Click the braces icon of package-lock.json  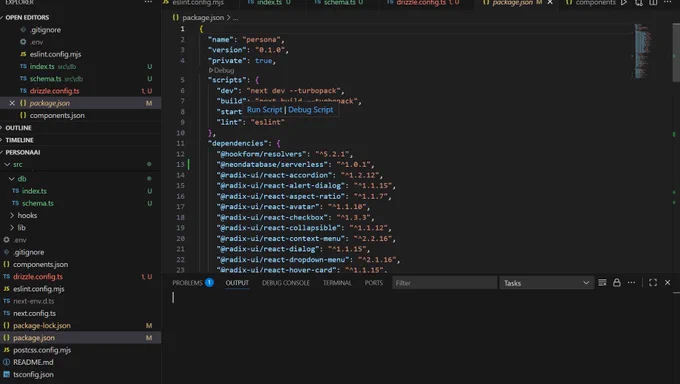(x=7, y=325)
